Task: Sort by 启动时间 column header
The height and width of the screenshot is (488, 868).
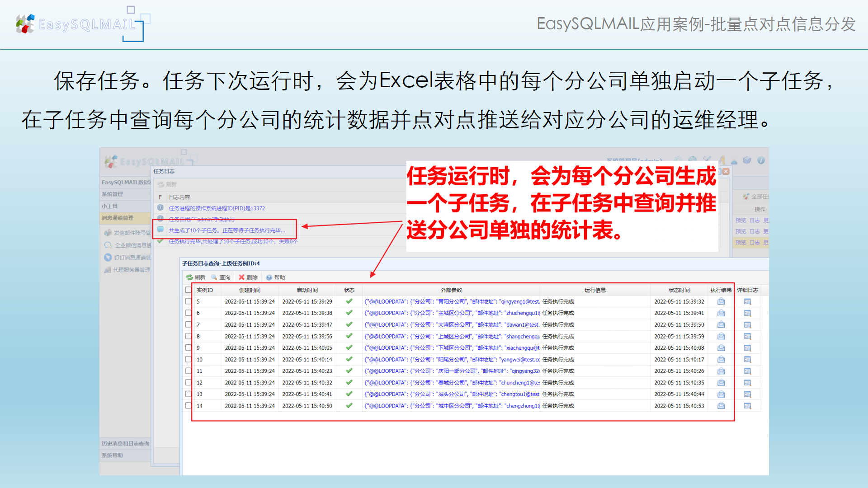Action: click(307, 290)
